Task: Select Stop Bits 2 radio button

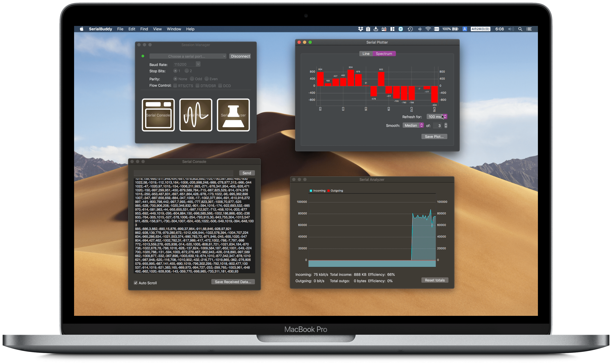Action: tap(187, 71)
